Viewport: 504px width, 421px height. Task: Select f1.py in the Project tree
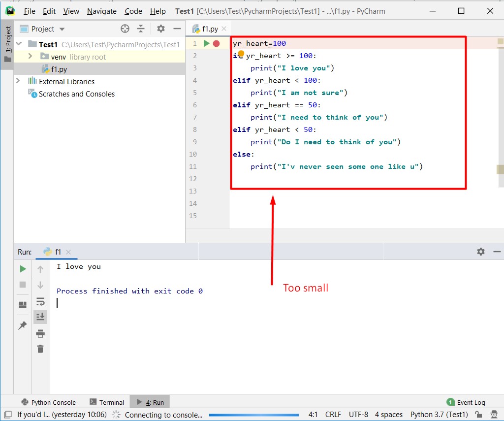click(58, 69)
